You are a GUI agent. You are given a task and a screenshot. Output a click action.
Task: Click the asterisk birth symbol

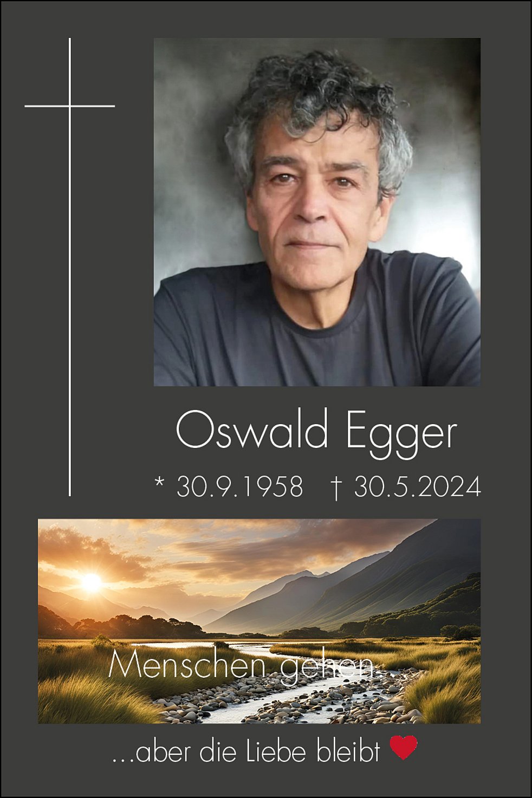159,481
